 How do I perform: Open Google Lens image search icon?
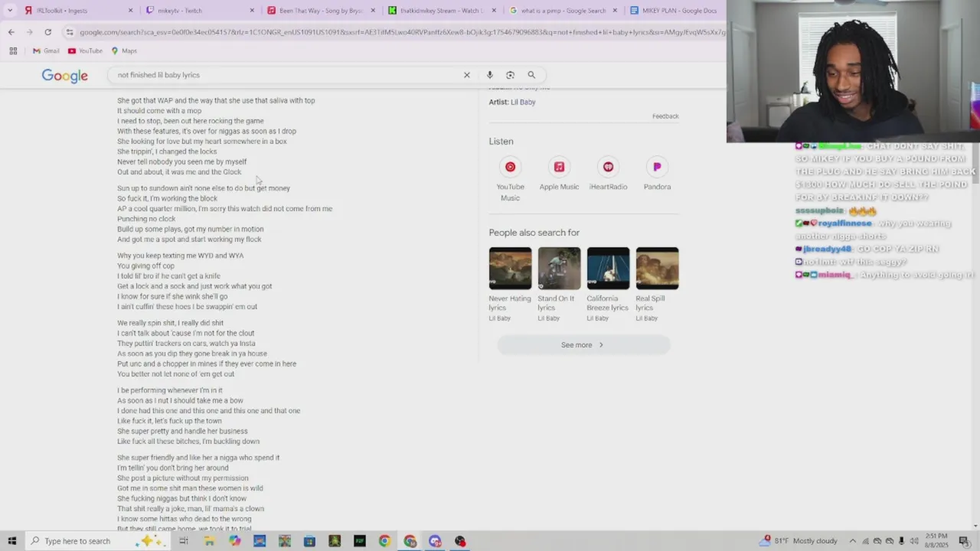511,75
